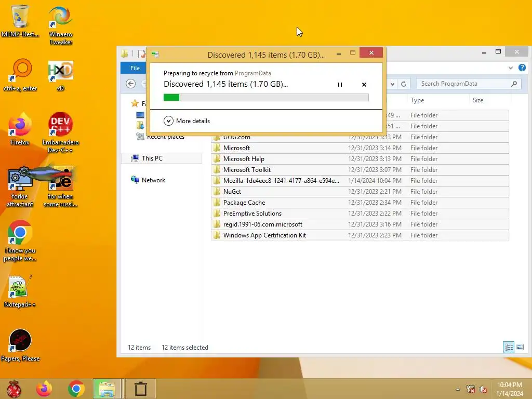The width and height of the screenshot is (532, 399).
Task: Select the 'forkie attractant' desktop shortcut
Action: (20, 187)
